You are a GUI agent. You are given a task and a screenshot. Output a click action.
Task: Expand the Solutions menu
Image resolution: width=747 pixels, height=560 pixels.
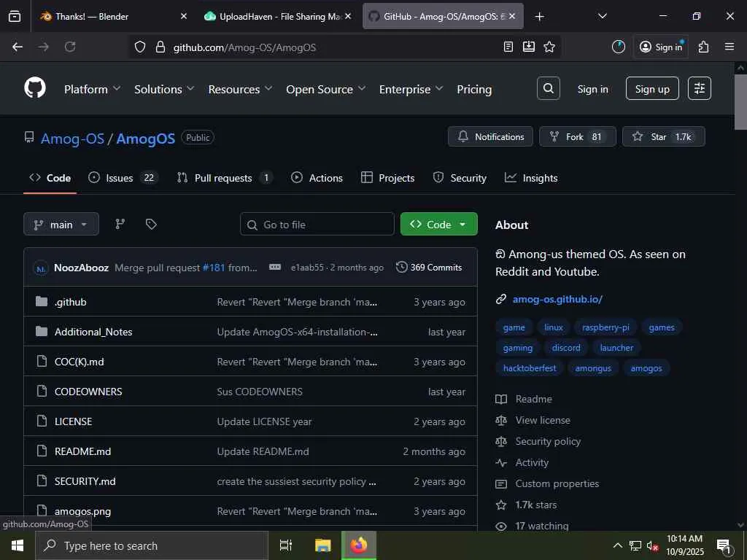164,89
